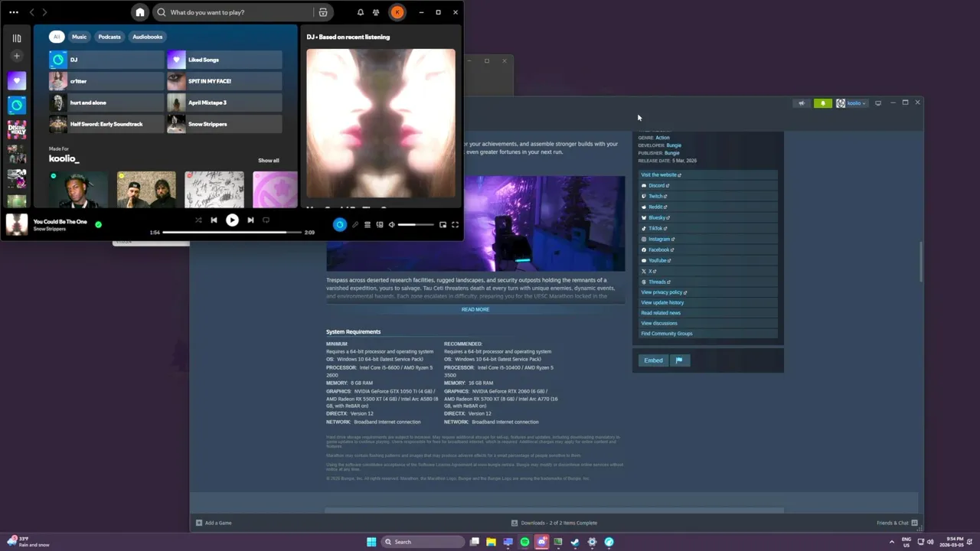The height and width of the screenshot is (551, 980).
Task: Open the DJ shortcut tile
Action: click(x=106, y=60)
